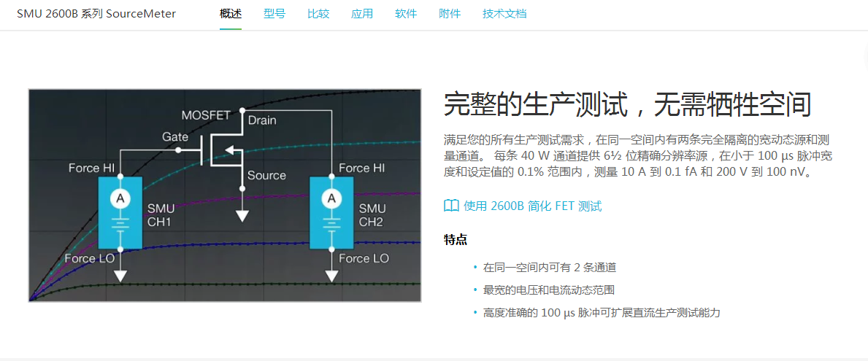
Task: Switch to the 型号 tab
Action: pos(274,14)
